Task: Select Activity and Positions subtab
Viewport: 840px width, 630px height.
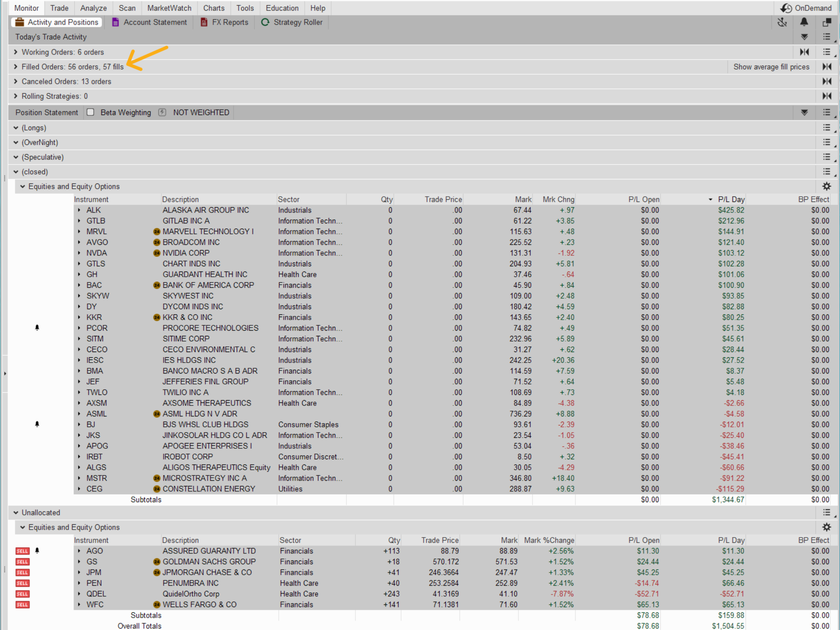Action: [x=56, y=23]
